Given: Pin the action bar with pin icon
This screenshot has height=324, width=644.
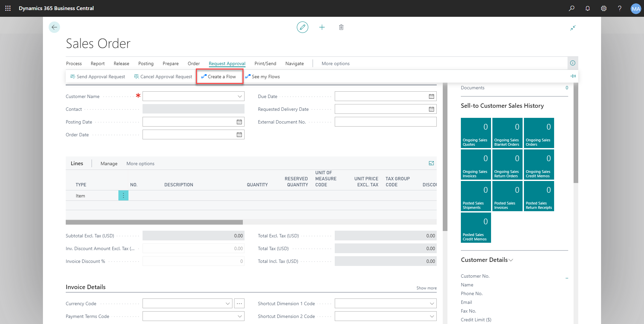Looking at the screenshot, I should (x=573, y=76).
